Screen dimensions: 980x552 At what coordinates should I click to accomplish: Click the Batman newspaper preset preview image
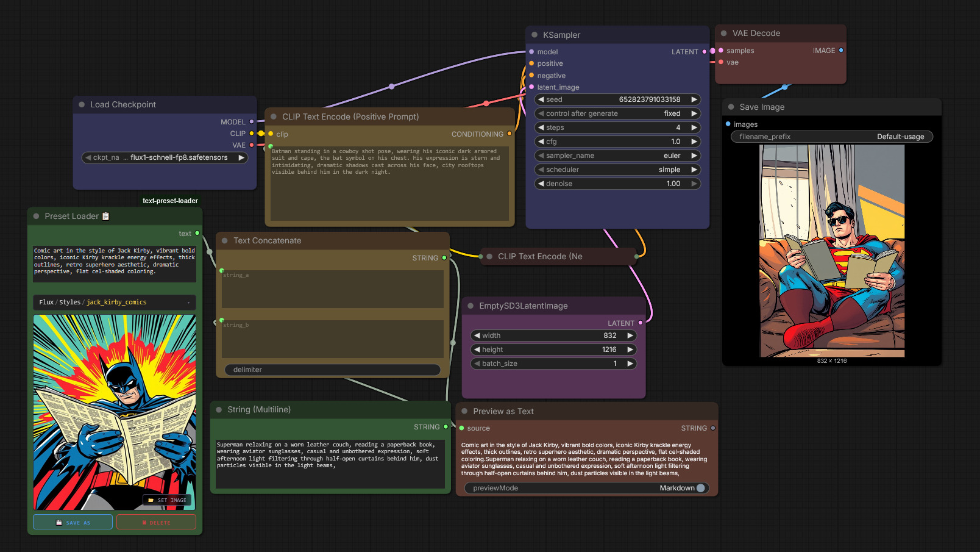tap(115, 412)
